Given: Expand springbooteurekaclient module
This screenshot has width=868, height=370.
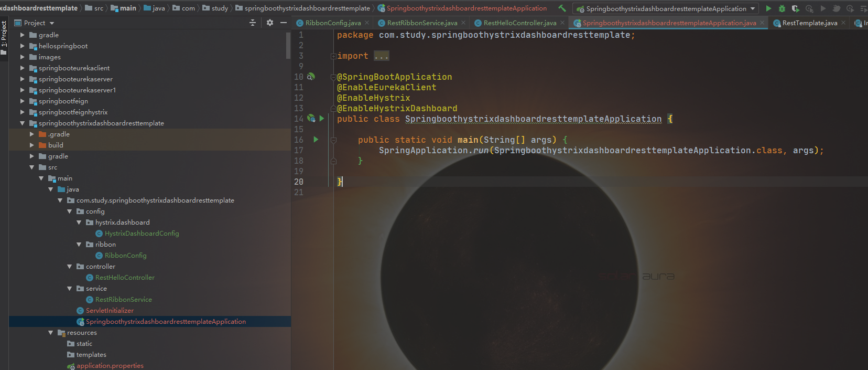Looking at the screenshot, I should 22,68.
